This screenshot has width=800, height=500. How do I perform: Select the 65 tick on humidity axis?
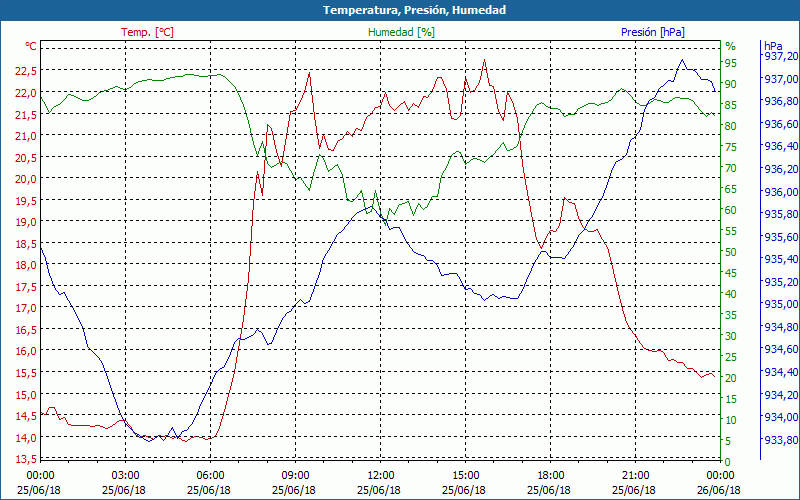(x=731, y=189)
